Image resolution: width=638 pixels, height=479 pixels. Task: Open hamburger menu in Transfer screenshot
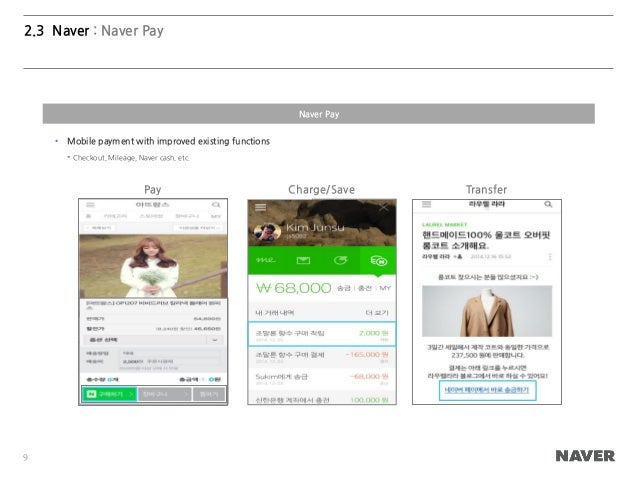coord(426,204)
